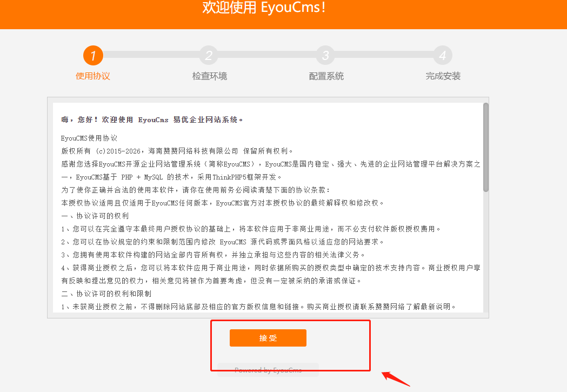Viewport: 567px width, 392px height.
Task: Click the 检查环境 step label
Action: pyautogui.click(x=209, y=76)
